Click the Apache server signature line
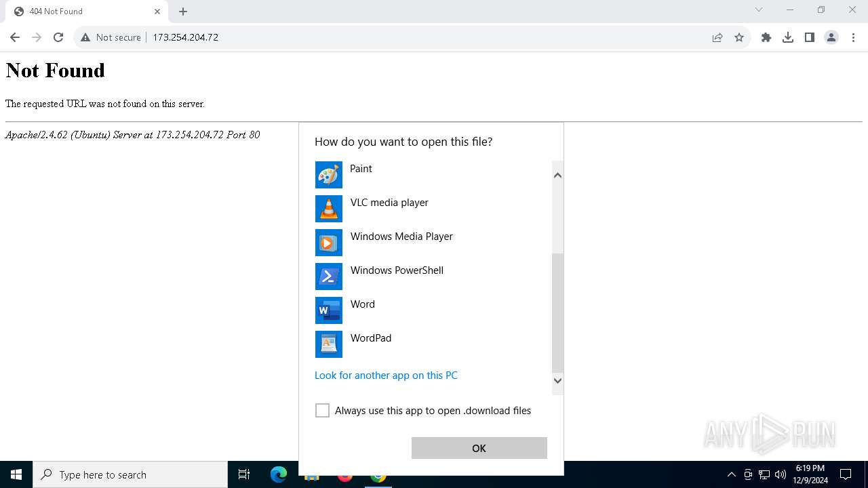This screenshot has height=488, width=868. coord(133,135)
